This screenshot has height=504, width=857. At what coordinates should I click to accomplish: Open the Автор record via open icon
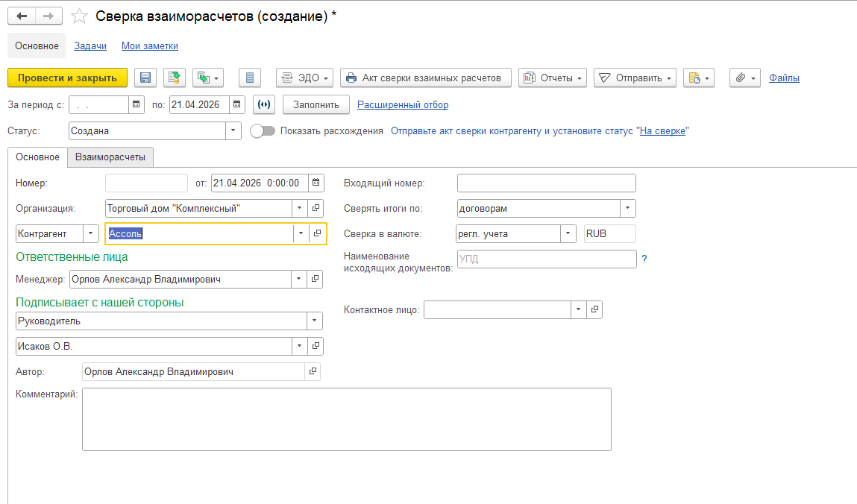(x=313, y=371)
